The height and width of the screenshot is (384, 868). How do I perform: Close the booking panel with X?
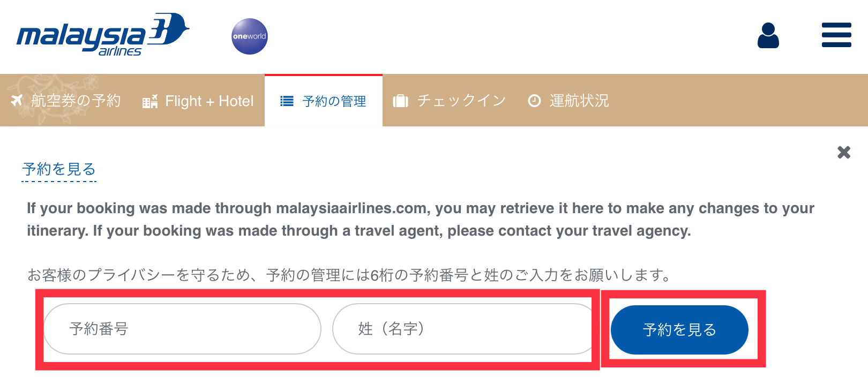(x=844, y=153)
